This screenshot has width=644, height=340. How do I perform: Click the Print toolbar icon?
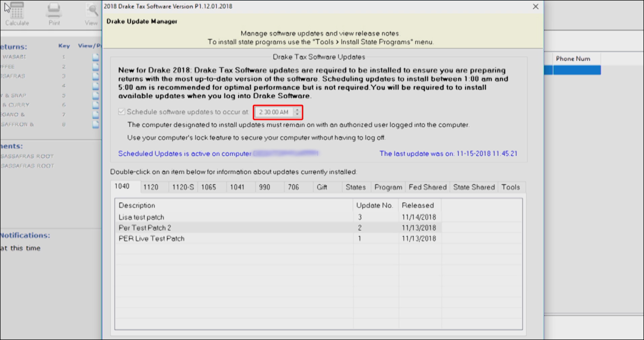coord(54,14)
